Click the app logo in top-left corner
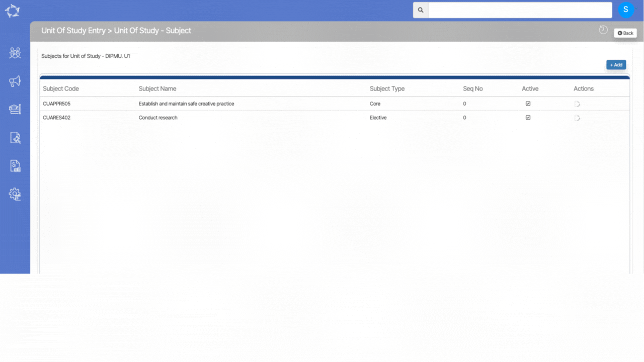The image size is (644, 362). pos(13,11)
